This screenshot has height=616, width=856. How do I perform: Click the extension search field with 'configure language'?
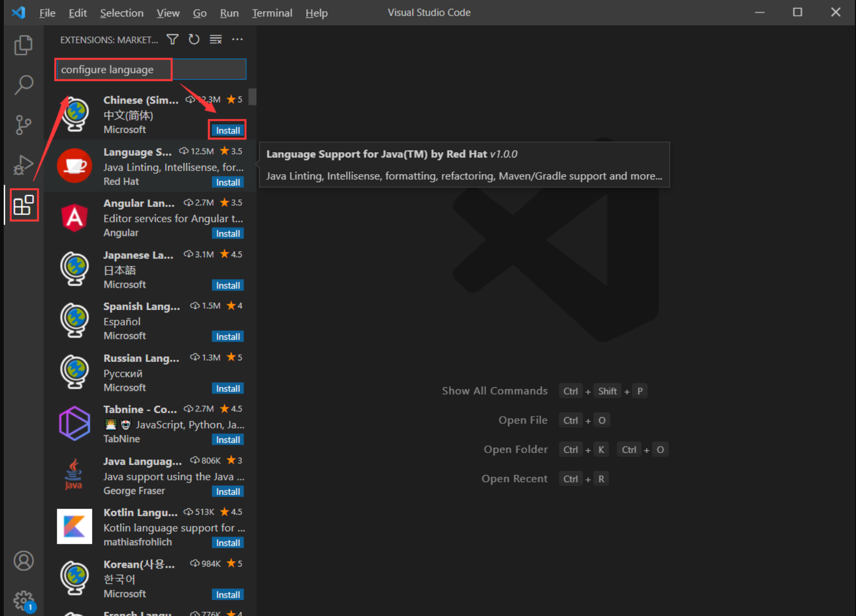point(151,70)
